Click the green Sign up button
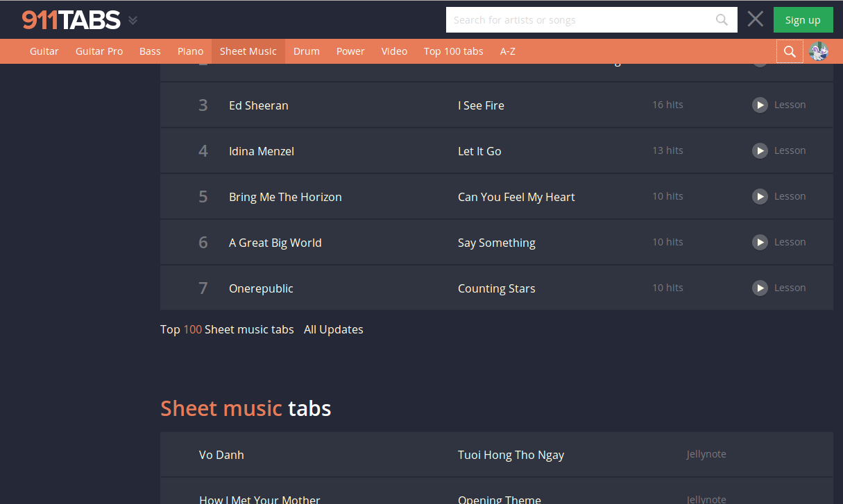This screenshot has height=504, width=843. tap(803, 20)
